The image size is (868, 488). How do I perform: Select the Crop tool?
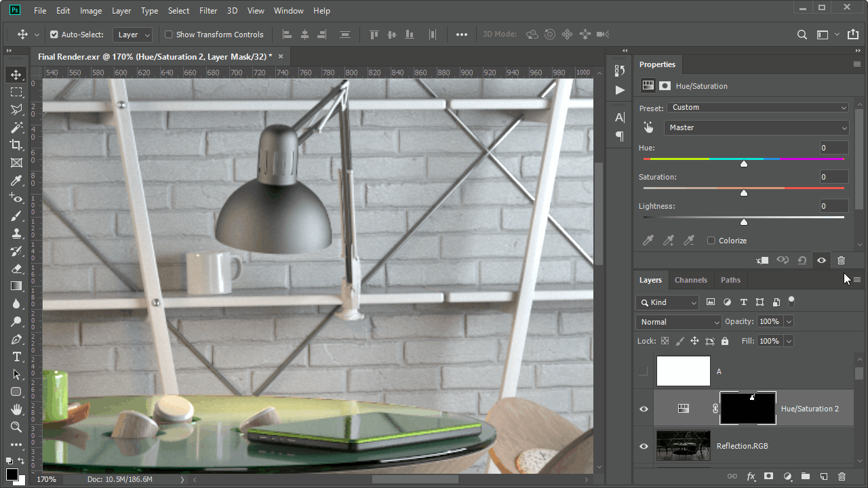coord(16,145)
